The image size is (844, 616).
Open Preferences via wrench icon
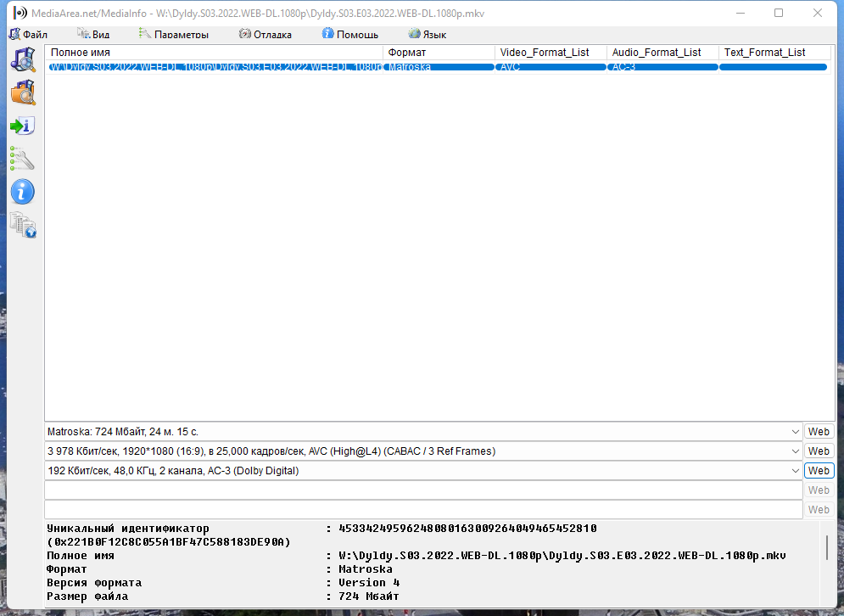(22, 159)
